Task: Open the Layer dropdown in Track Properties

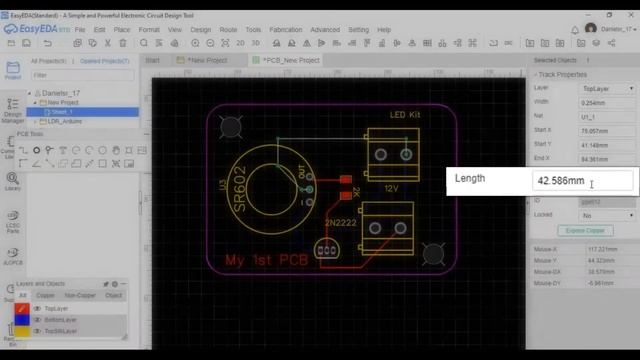Action: 607,89
